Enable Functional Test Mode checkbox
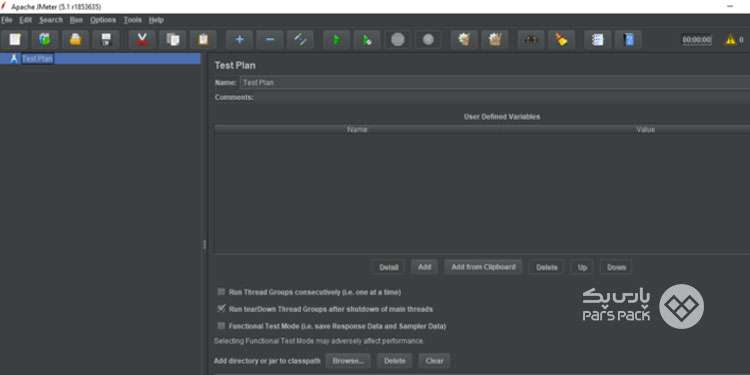The width and height of the screenshot is (750, 375). click(221, 326)
